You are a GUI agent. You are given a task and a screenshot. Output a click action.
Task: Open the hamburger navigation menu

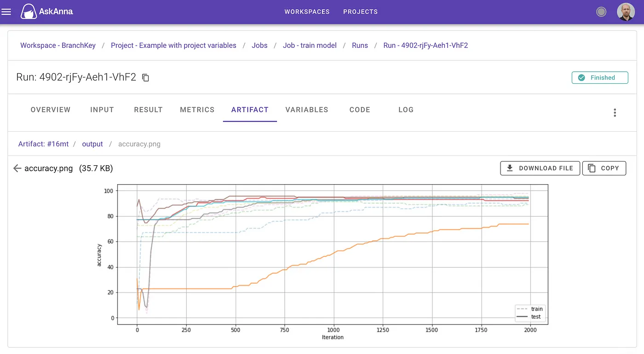(6, 12)
